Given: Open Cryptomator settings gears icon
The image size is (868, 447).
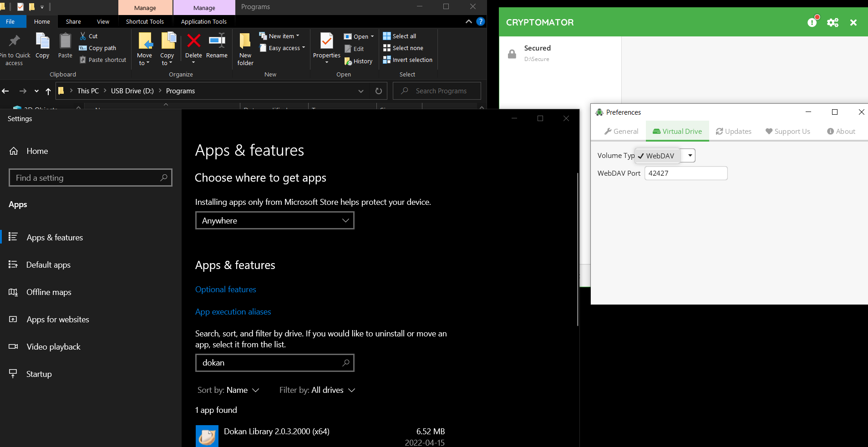Looking at the screenshot, I should (832, 22).
